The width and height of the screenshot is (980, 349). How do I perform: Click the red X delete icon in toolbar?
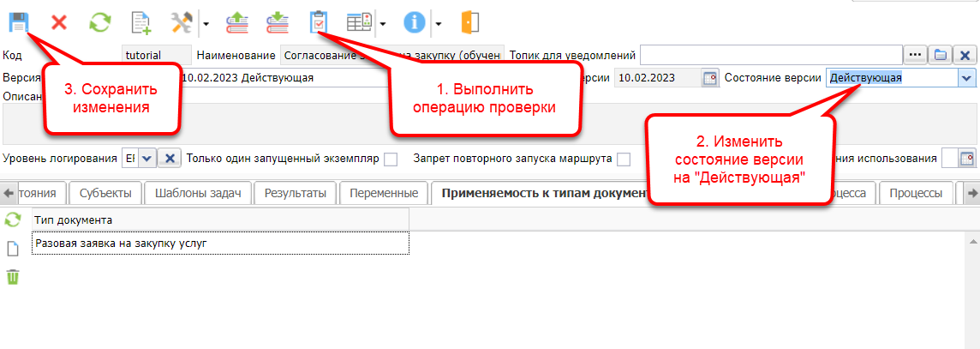[x=60, y=22]
